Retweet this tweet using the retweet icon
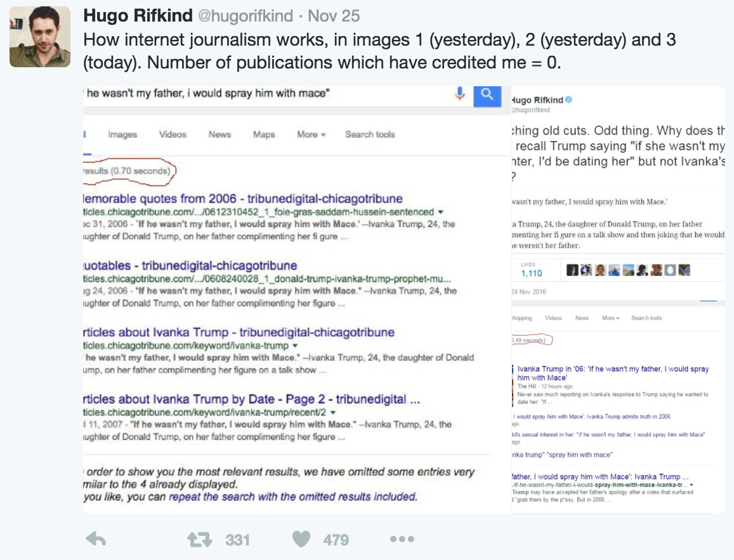The width and height of the screenshot is (734, 560). coord(200,540)
